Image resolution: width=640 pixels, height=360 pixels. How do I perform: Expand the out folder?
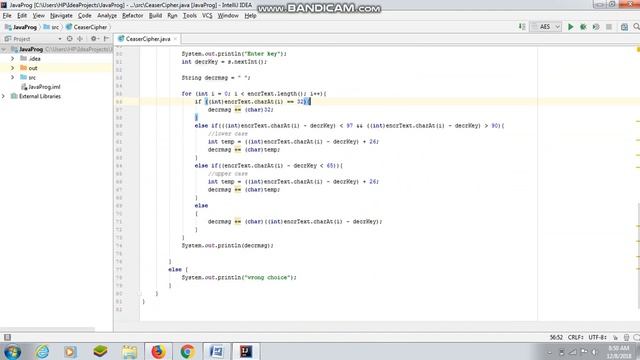point(12,68)
